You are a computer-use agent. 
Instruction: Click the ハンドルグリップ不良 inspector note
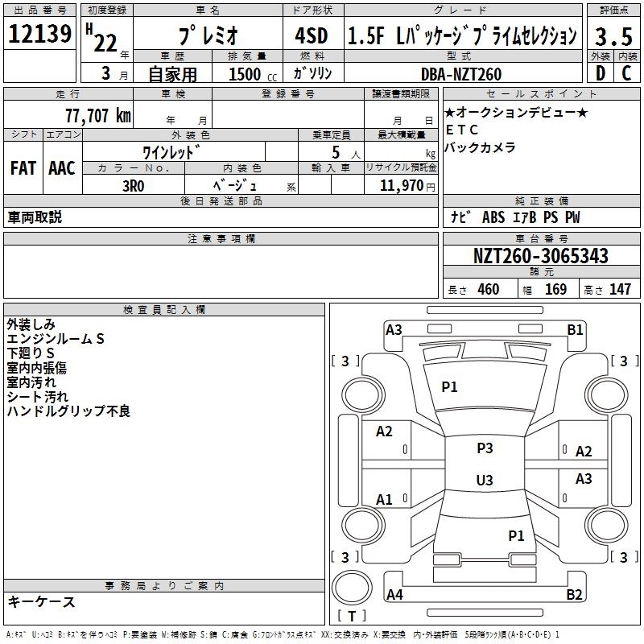click(x=68, y=411)
